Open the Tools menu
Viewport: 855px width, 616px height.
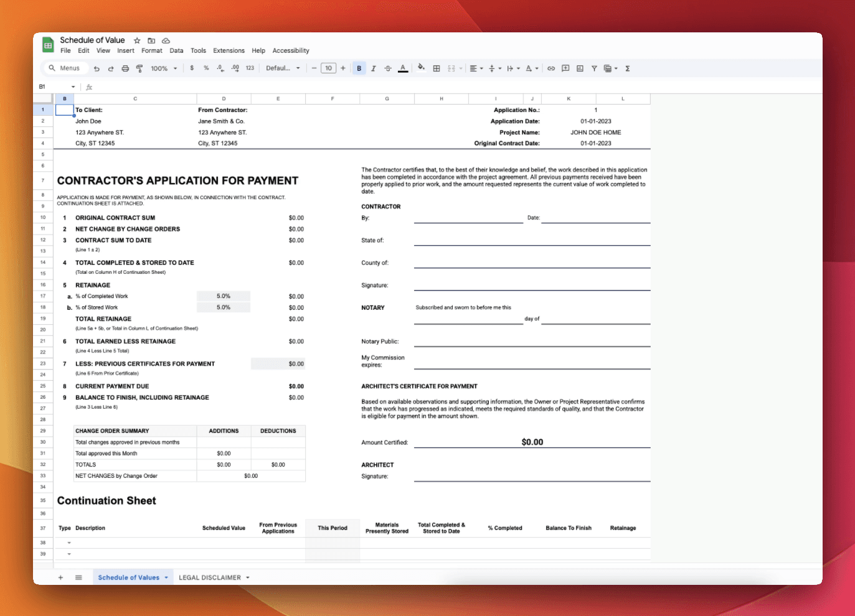pos(198,50)
